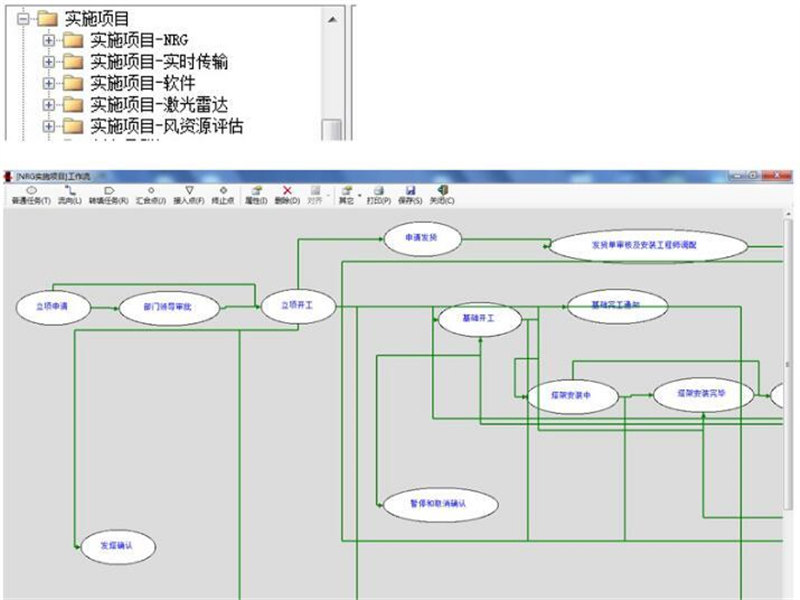Select the 申请发货 workflow node
This screenshot has height=600, width=800.
coord(422,238)
